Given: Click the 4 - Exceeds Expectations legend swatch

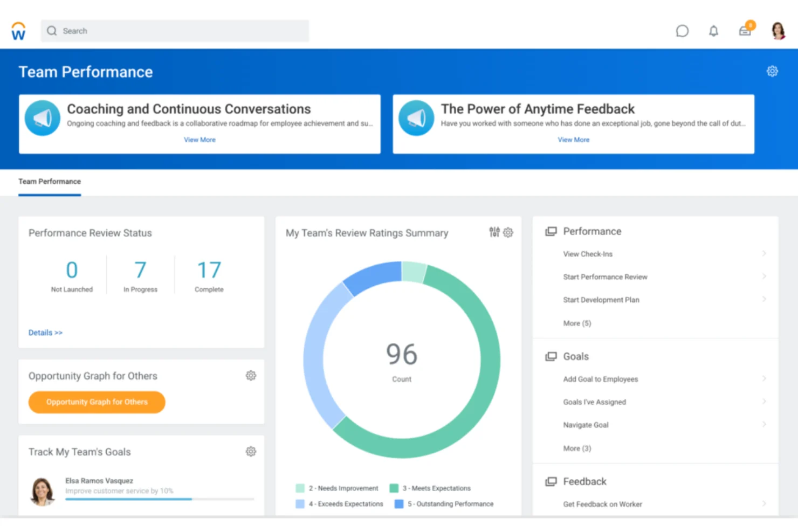Looking at the screenshot, I should click(x=300, y=504).
